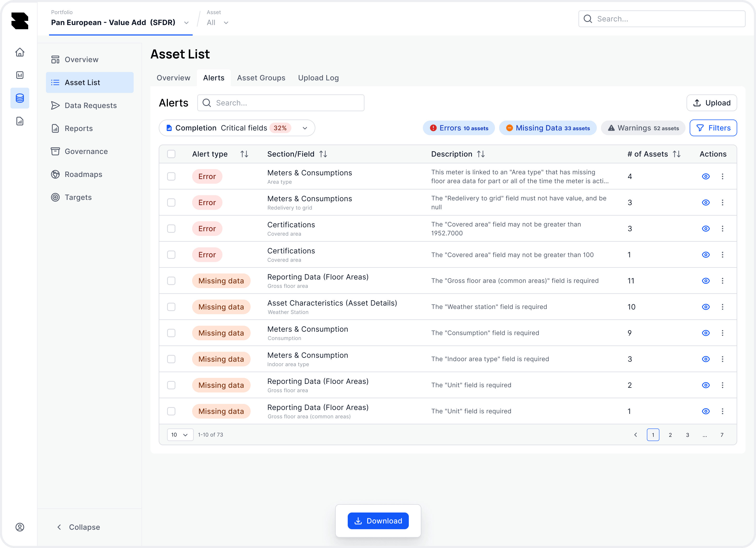Click the Missing Data 33 assets chip
Image resolution: width=756 pixels, height=548 pixels.
point(548,128)
